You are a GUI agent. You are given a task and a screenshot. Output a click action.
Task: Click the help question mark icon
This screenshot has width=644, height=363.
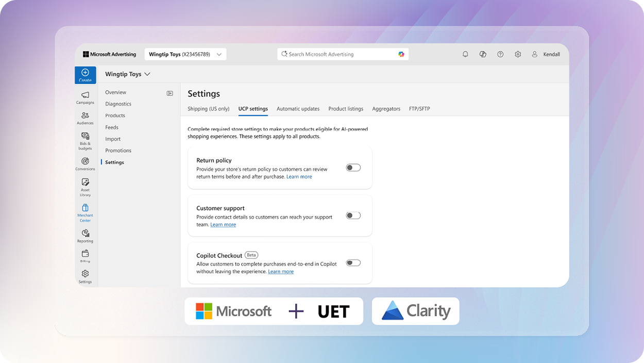[500, 54]
